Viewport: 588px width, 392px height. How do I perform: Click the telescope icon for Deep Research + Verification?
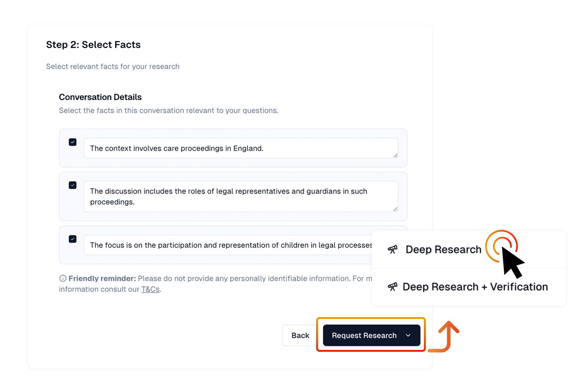tap(392, 287)
